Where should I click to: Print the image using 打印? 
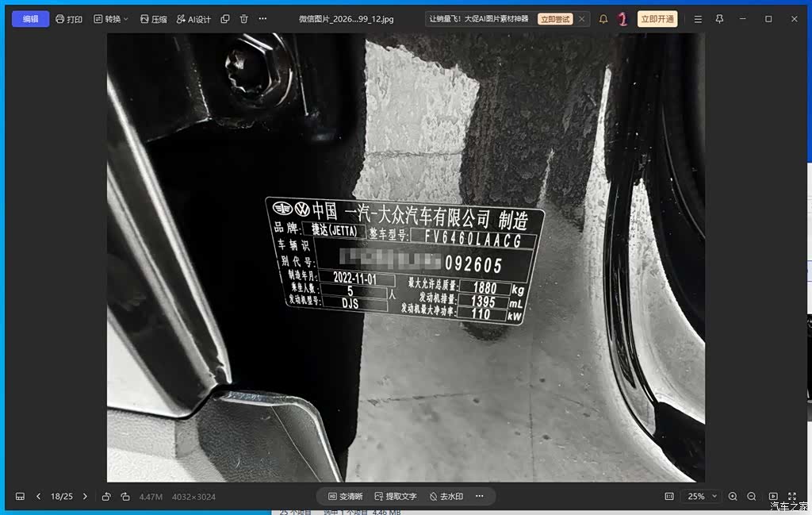[69, 19]
